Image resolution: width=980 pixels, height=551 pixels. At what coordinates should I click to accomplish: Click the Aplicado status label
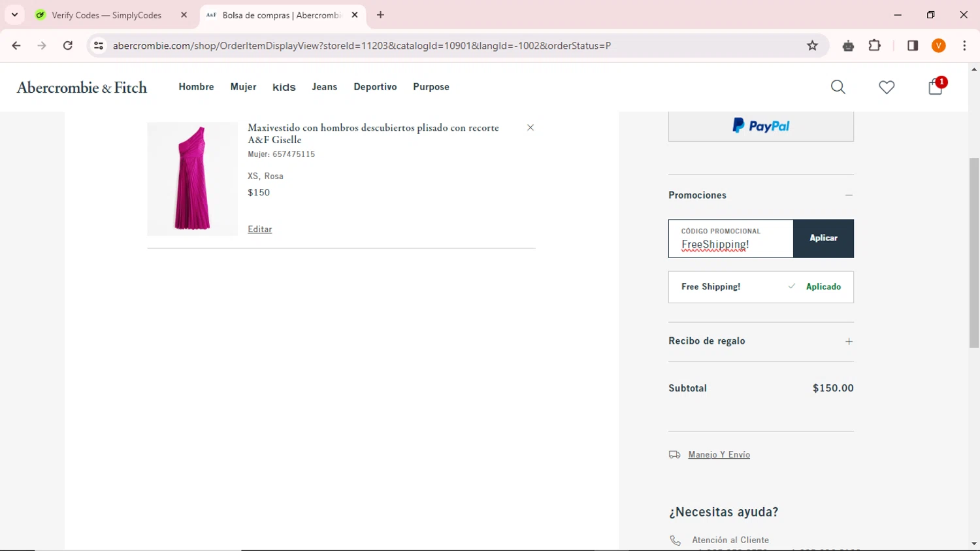pyautogui.click(x=823, y=287)
